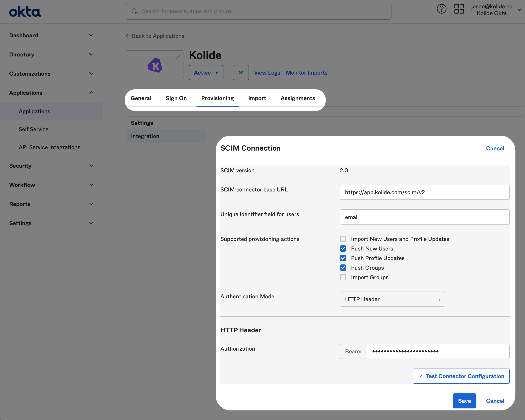Image resolution: width=525 pixels, height=420 pixels.
Task: Uncheck Push New Users checkbox
Action: [x=343, y=248]
